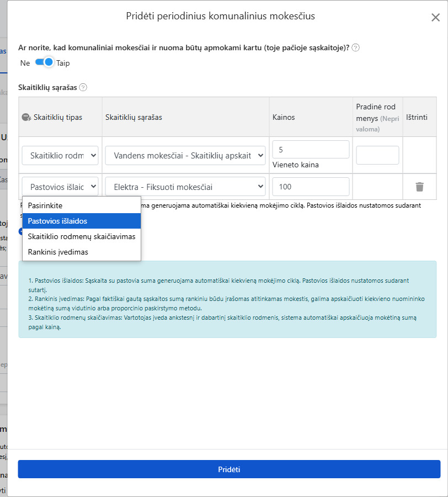The width and height of the screenshot is (448, 497).
Task: Click Pradinė rodmenys column header
Action: (377, 117)
